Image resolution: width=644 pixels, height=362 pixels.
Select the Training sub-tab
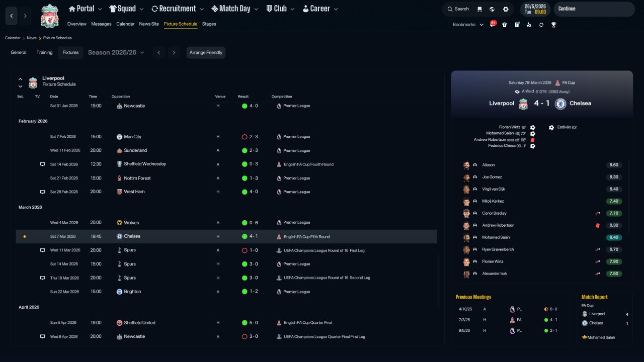[44, 53]
